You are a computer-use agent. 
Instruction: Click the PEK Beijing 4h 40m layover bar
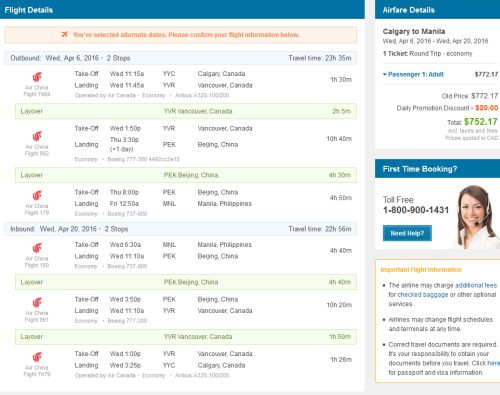[x=186, y=282]
